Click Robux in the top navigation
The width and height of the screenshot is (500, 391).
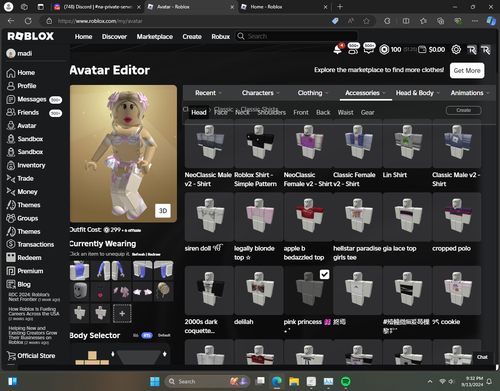(x=220, y=36)
